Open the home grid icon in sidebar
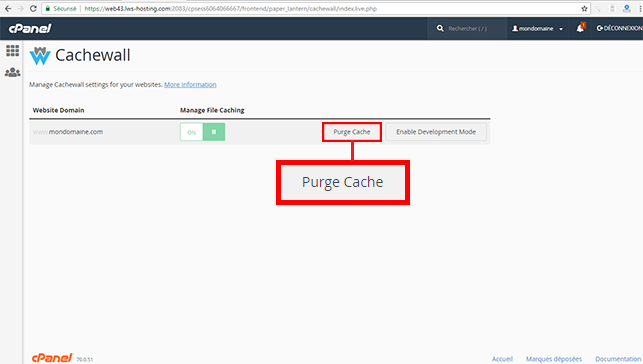The image size is (643, 364). [12, 50]
